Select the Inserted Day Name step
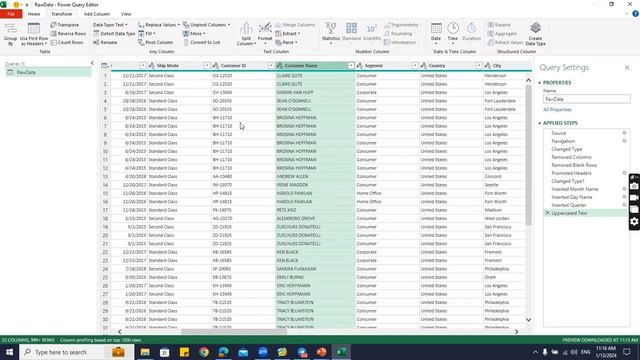The height and width of the screenshot is (360, 640). click(571, 197)
